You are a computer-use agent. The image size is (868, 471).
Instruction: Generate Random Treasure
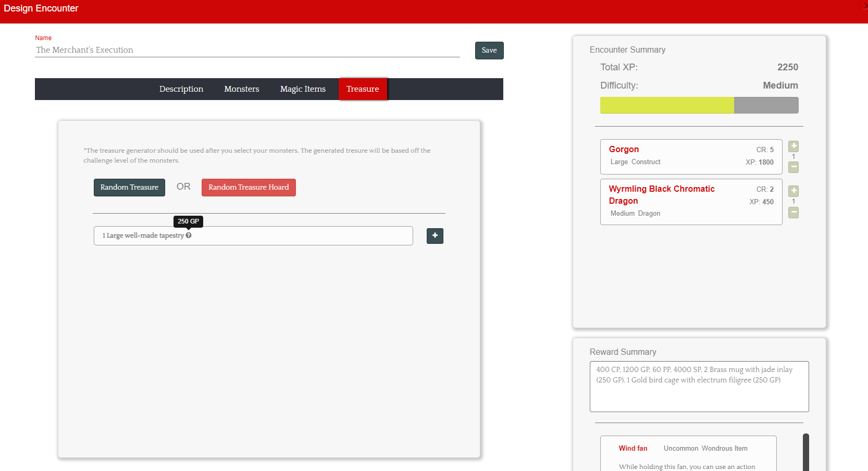coord(129,188)
